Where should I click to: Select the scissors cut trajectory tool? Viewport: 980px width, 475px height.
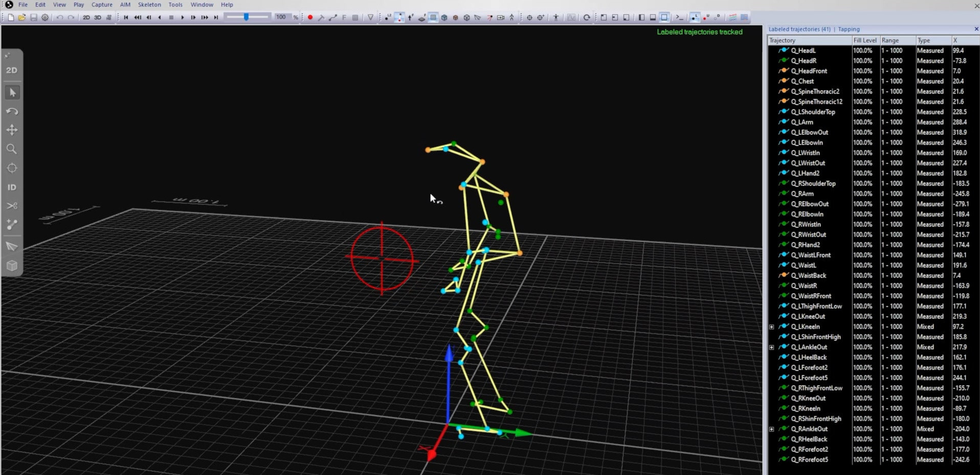pos(12,206)
